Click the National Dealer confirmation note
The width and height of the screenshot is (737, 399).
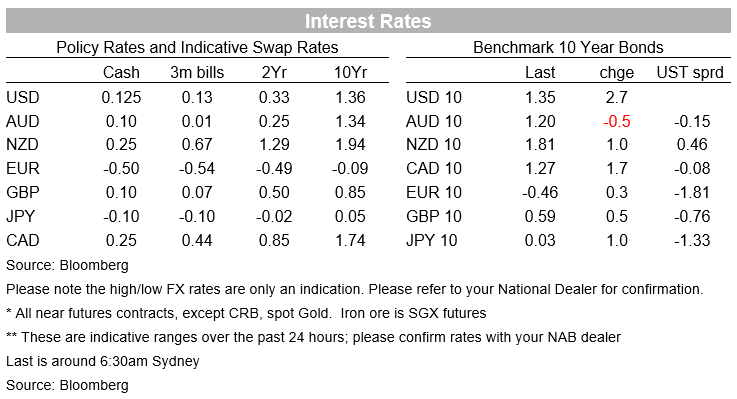pos(355,289)
